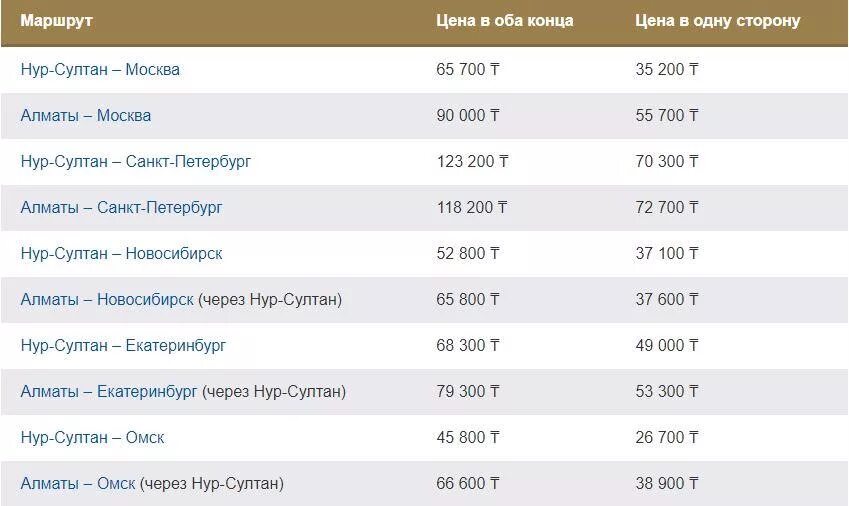Select the Алматы – Екатеринбург link
Viewport: 849px width, 506px height.
(109, 391)
